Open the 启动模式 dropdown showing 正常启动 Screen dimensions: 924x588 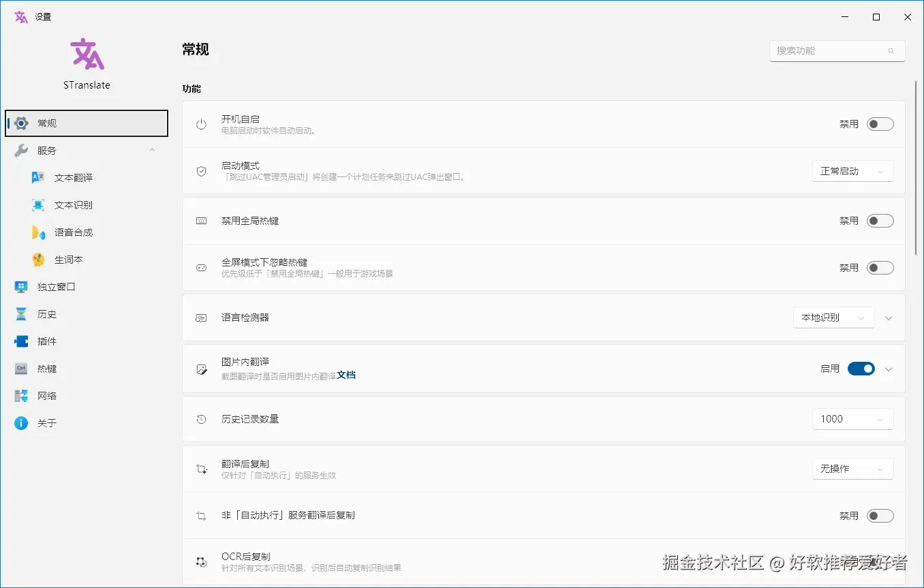852,171
